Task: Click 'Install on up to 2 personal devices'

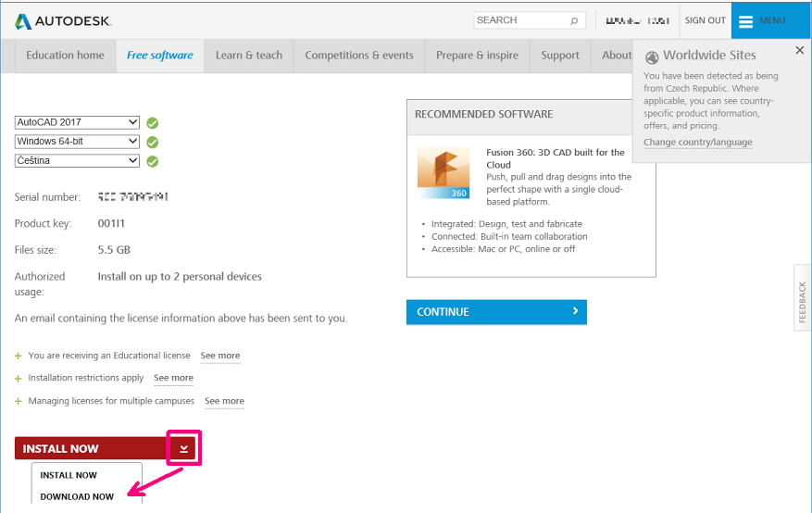Action: coord(180,277)
